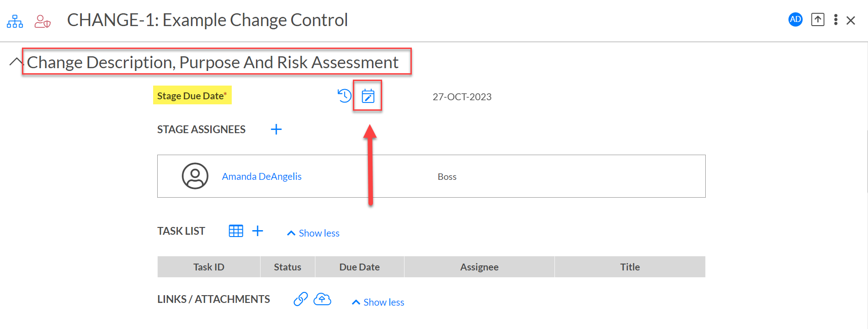This screenshot has height=329, width=868.
Task: Close the Change Control panel
Action: coord(851,21)
